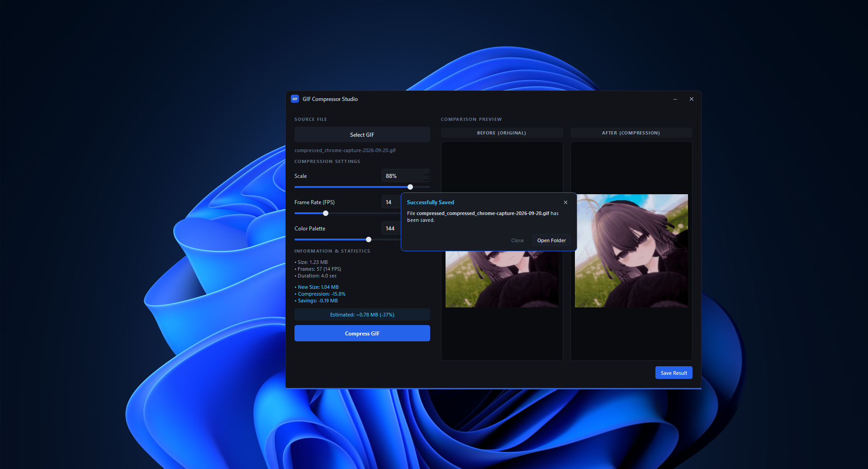Click the After (Compression) preview image
The image size is (868, 469).
point(631,251)
